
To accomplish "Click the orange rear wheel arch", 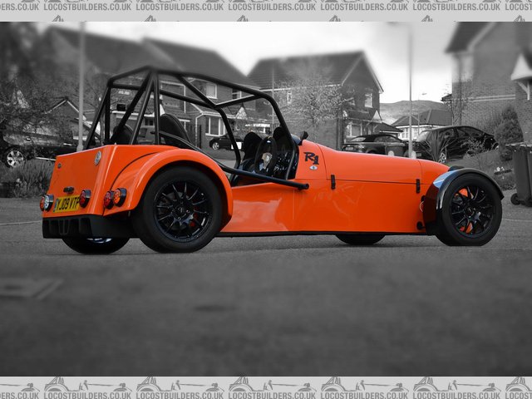I will coord(166,165).
